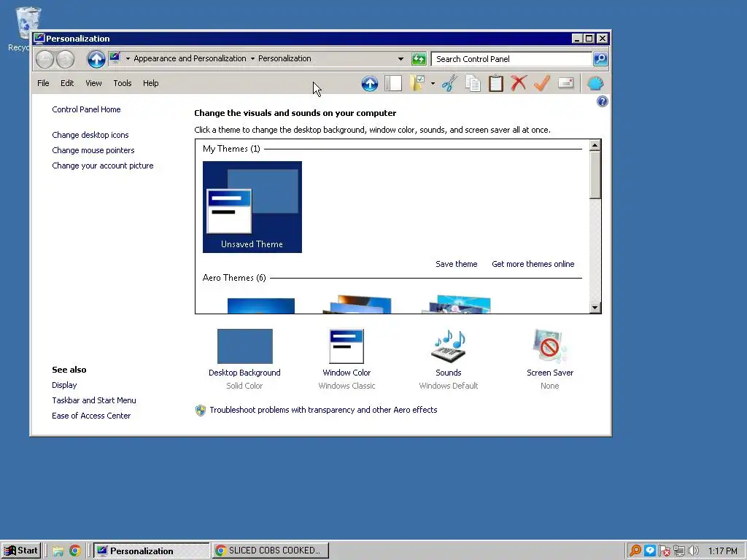Click the Search Control Panel field
Image resolution: width=747 pixels, height=560 pixels.
click(511, 59)
